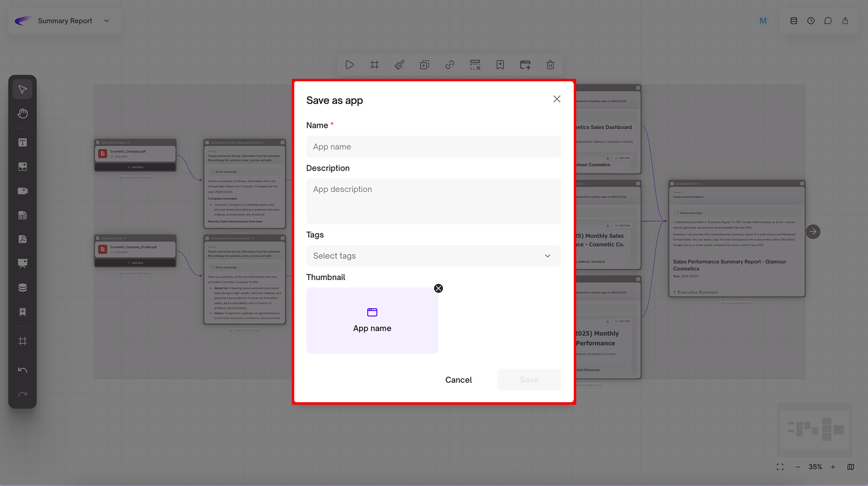
Task: Click the link chain icon in toolbar
Action: tap(450, 65)
